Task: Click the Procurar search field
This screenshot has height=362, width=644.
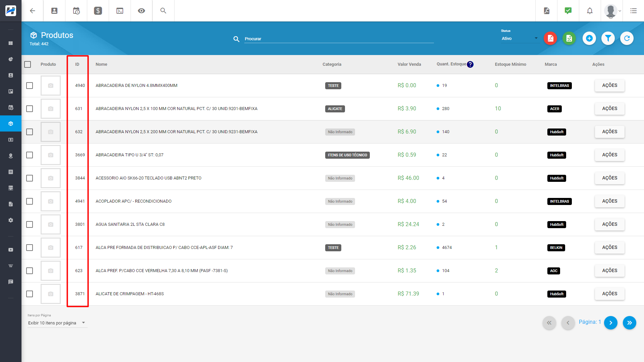Action: pos(339,39)
